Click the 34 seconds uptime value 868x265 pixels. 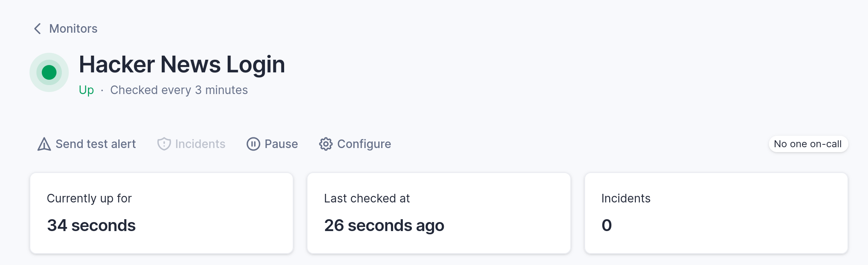pos(91,225)
